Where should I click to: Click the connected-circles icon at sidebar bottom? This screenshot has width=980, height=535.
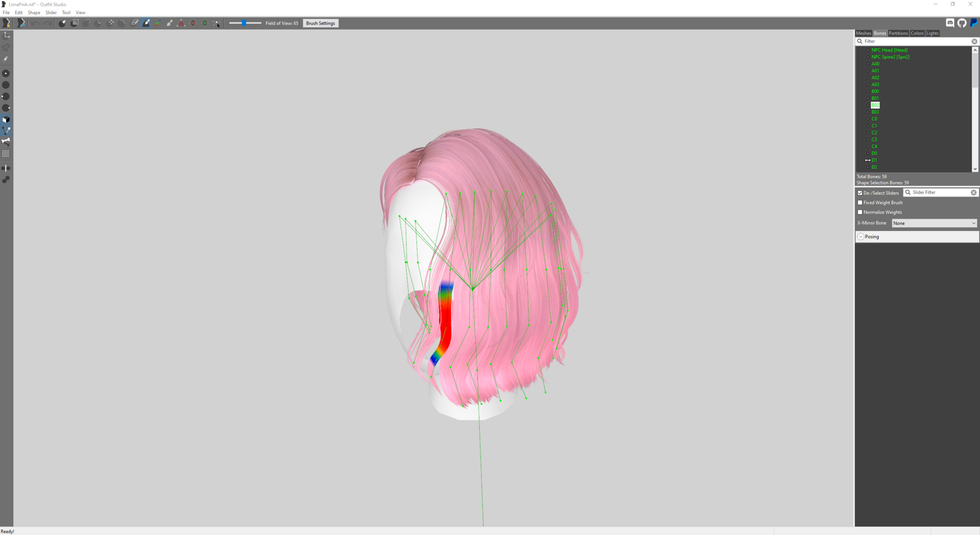coord(6,180)
